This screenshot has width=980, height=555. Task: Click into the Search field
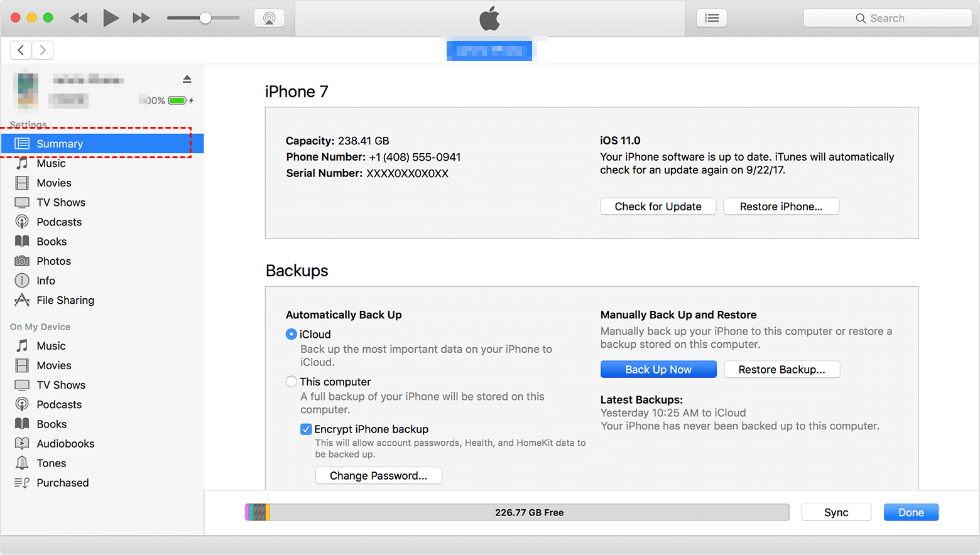click(887, 18)
